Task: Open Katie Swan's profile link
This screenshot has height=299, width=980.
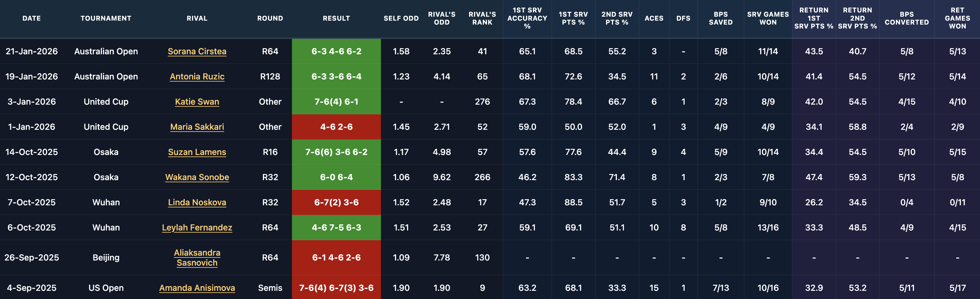Action: 197,102
